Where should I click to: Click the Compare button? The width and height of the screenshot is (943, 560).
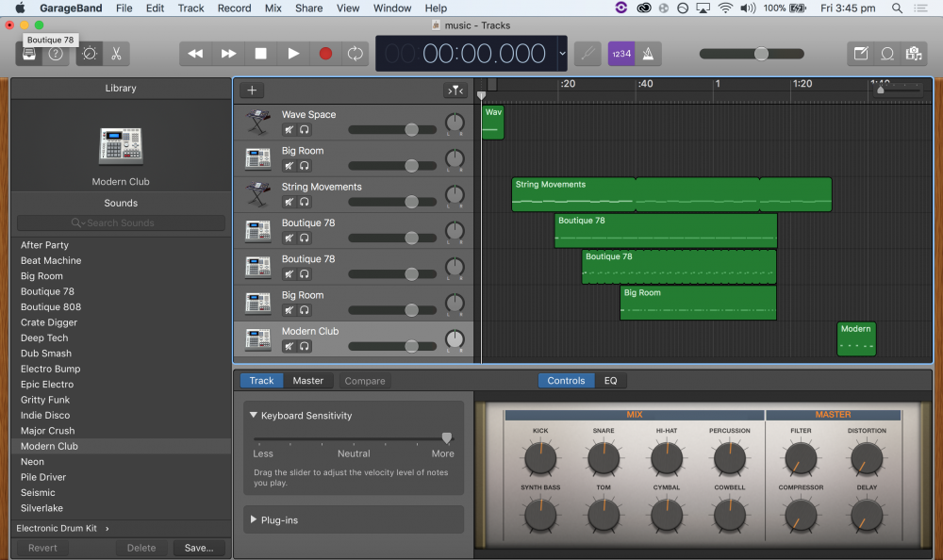[365, 381]
